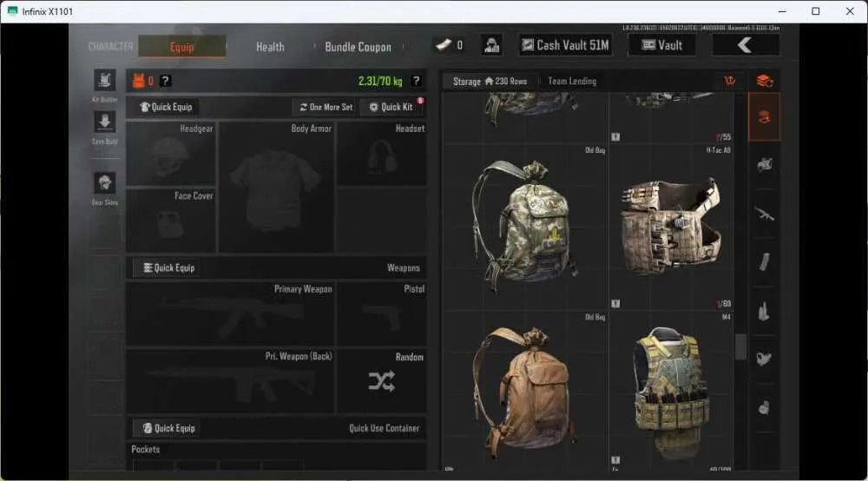
Task: Select the tan Old Bag item
Action: pos(525,390)
